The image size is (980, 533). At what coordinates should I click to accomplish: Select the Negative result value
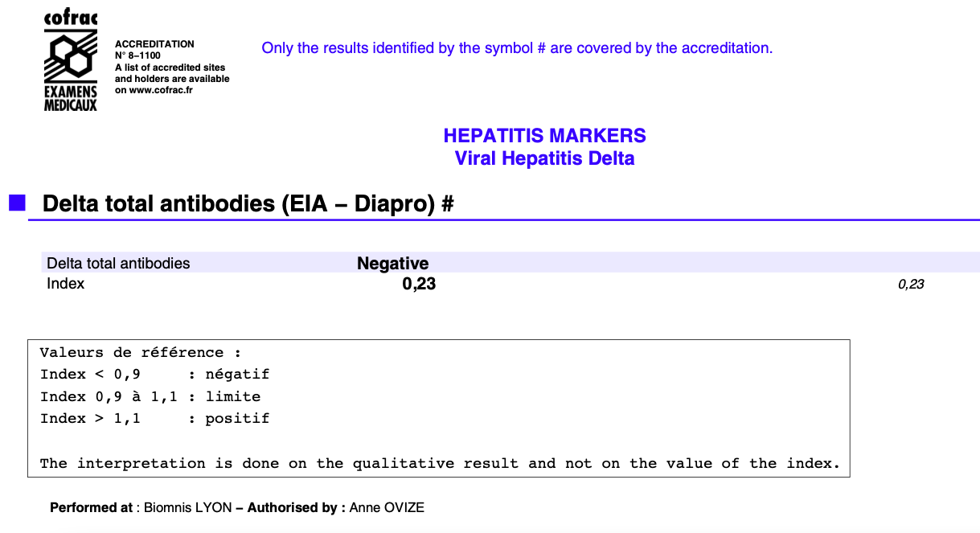pos(392,264)
